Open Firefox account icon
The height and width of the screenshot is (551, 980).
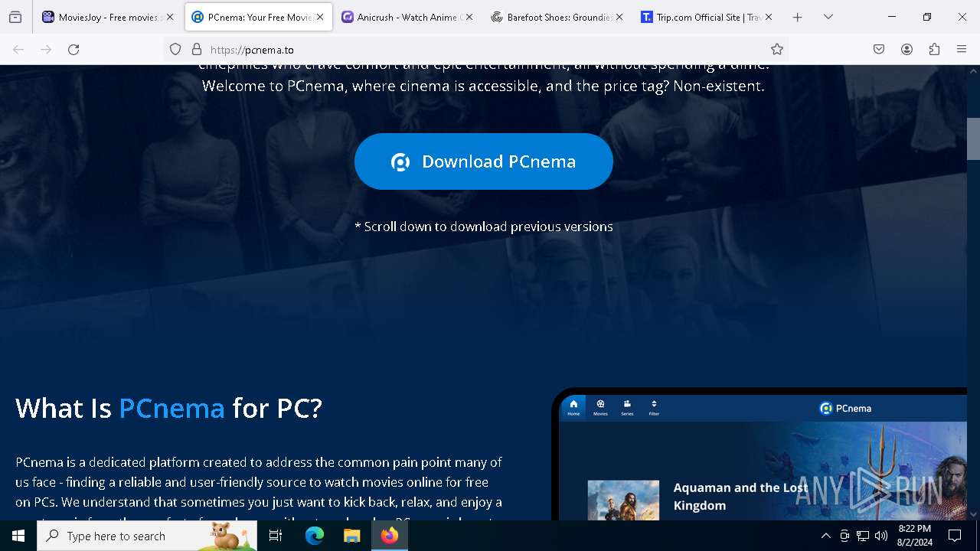pos(906,50)
